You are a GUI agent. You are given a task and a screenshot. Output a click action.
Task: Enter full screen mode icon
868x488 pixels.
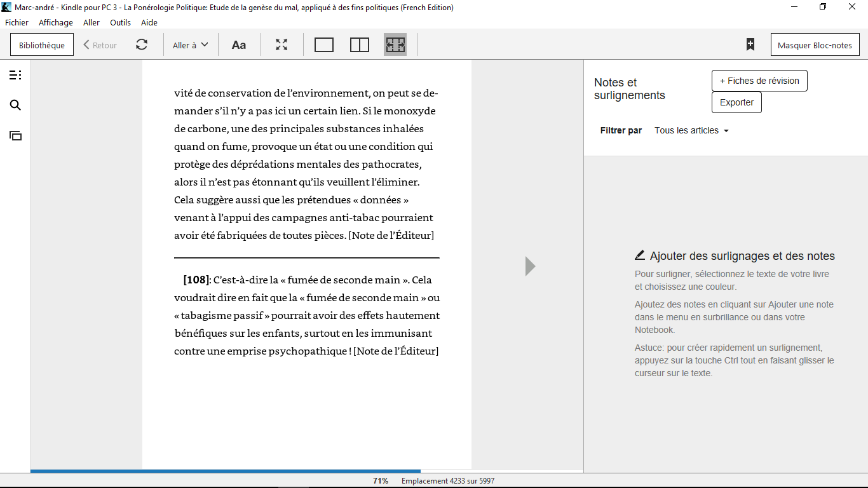point(281,44)
